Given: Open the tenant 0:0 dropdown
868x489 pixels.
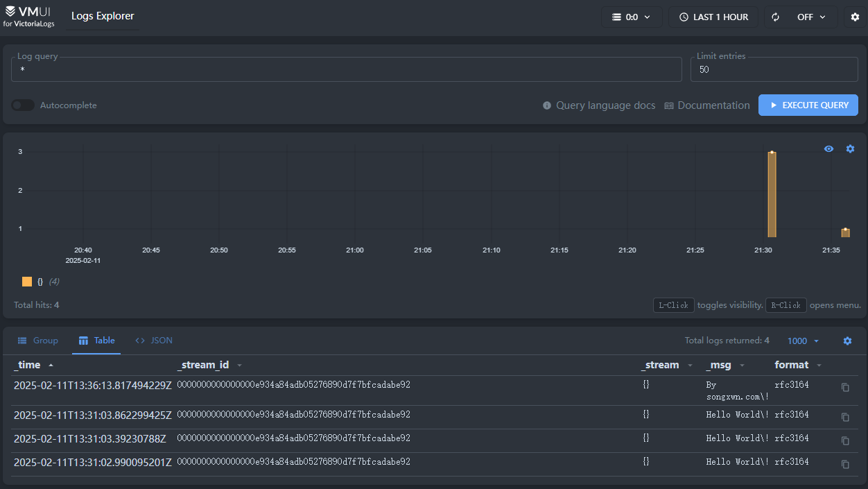Looking at the screenshot, I should (x=631, y=17).
